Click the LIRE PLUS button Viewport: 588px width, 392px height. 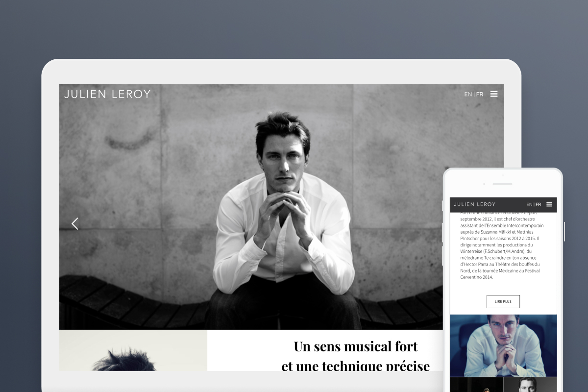click(x=503, y=301)
